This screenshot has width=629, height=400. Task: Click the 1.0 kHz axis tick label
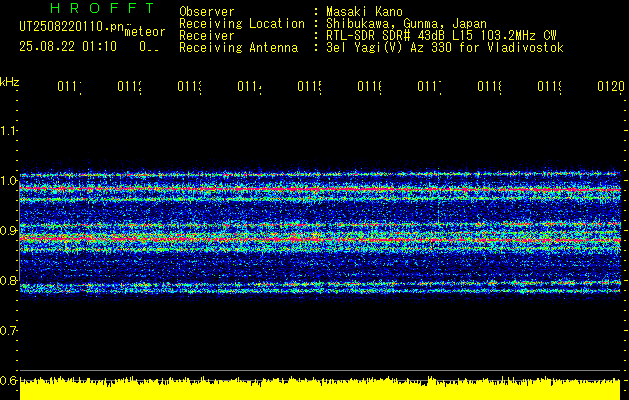click(8, 181)
